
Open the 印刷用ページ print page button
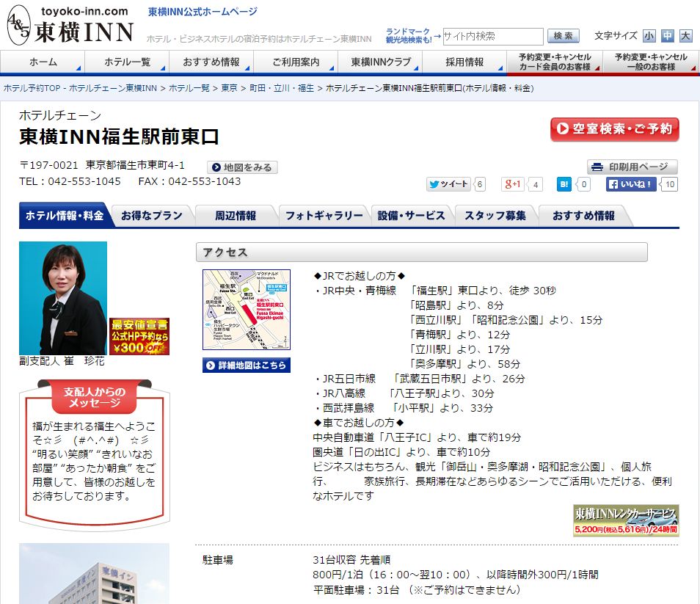tap(632, 167)
